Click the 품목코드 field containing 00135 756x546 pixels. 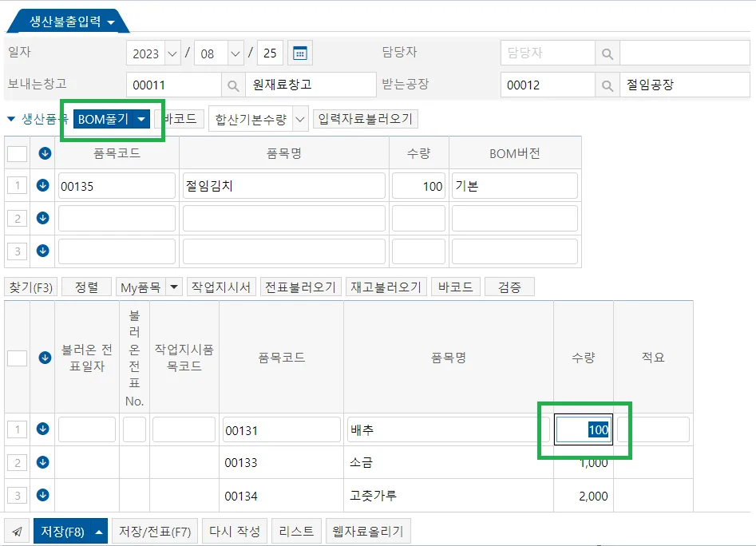117,186
